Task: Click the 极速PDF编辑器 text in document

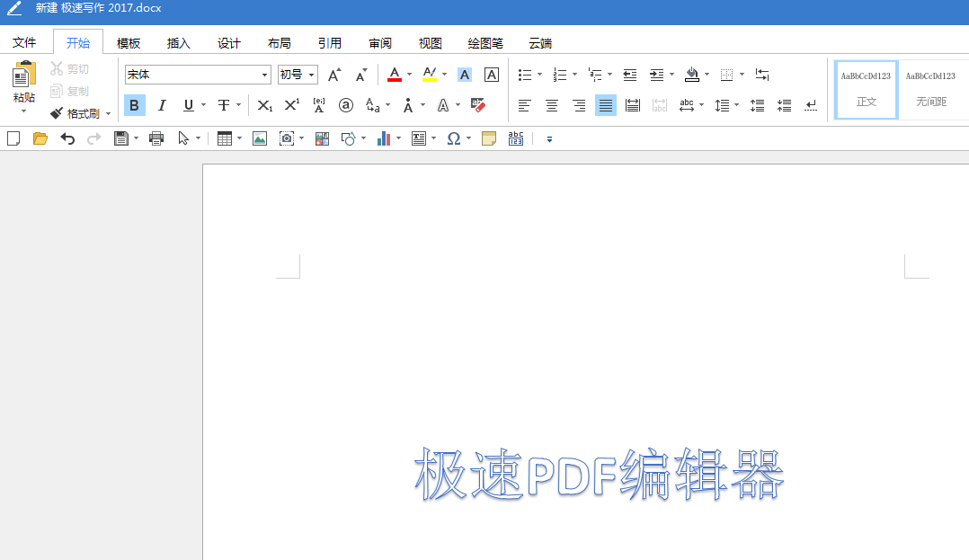Action: click(x=599, y=475)
